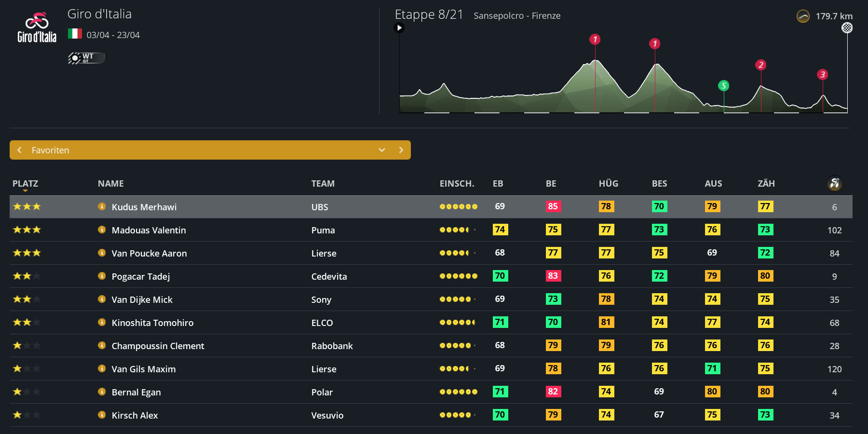The width and height of the screenshot is (868, 434).
Task: Select the green sprint marker on profile
Action: click(723, 86)
